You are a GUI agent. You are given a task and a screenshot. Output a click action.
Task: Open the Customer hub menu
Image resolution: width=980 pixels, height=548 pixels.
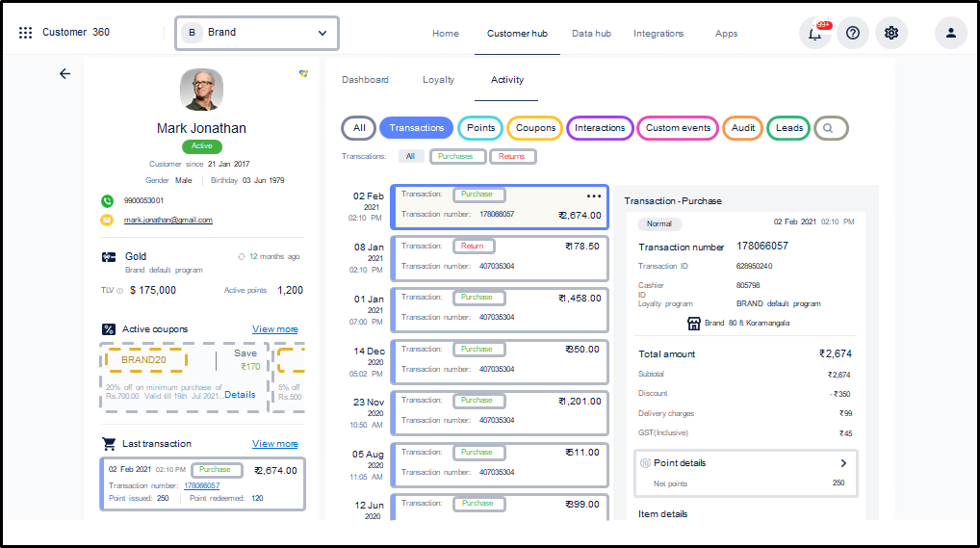517,34
